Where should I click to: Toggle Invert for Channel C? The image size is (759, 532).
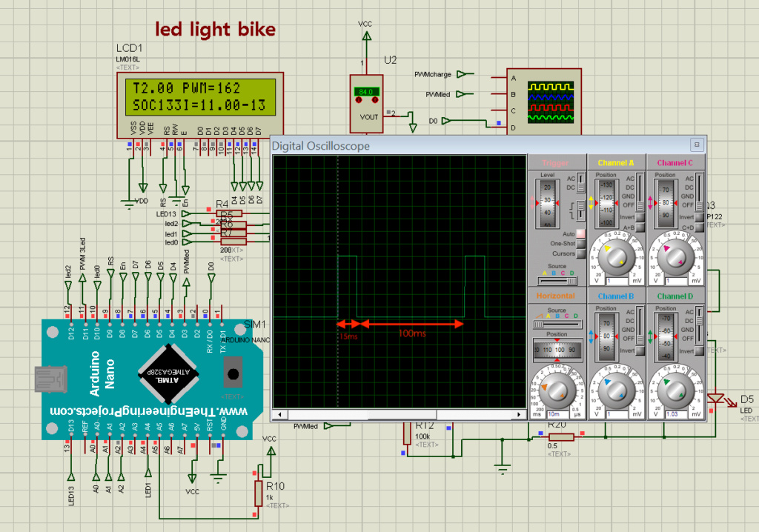[x=699, y=217]
